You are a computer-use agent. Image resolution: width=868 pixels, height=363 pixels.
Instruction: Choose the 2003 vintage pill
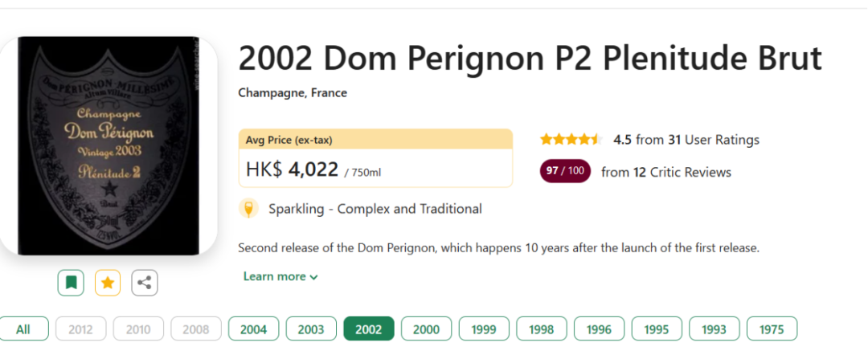[x=311, y=328]
